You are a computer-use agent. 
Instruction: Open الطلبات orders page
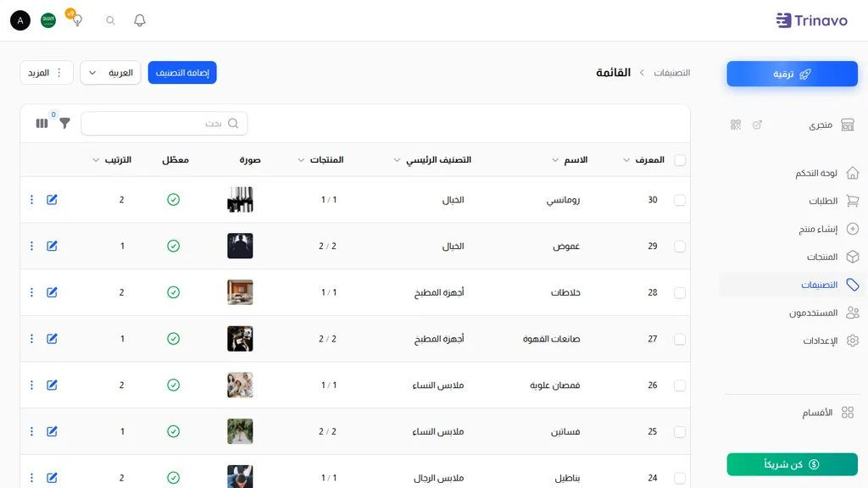point(833,201)
